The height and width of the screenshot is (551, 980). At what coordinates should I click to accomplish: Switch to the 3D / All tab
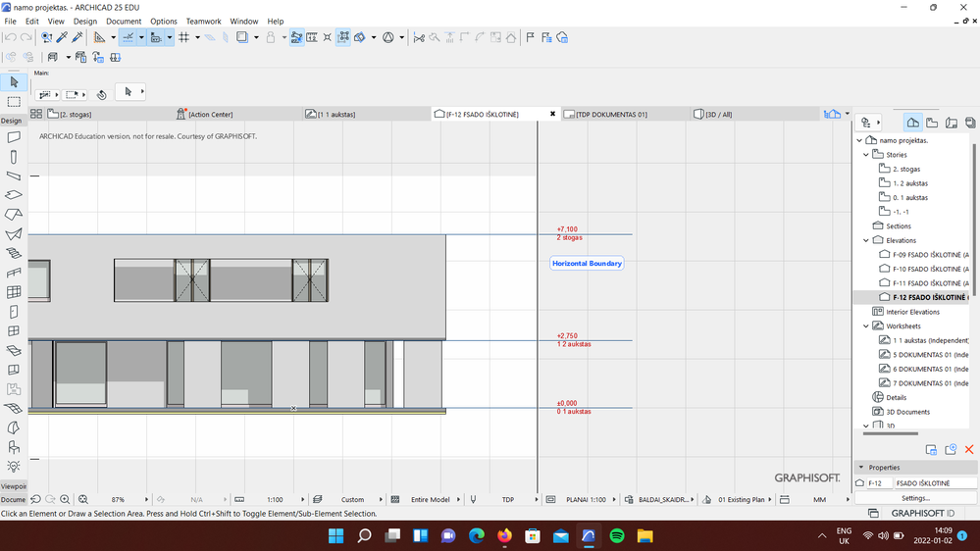click(719, 114)
